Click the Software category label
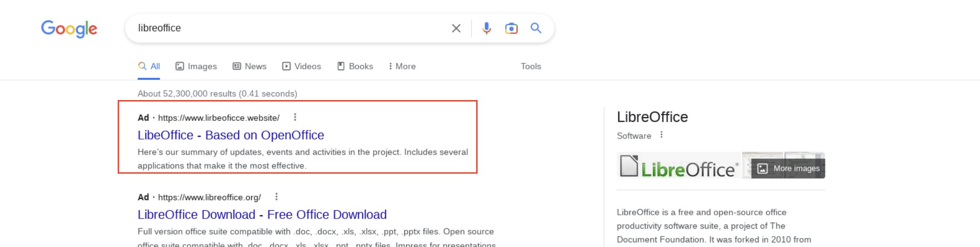 [x=634, y=136]
